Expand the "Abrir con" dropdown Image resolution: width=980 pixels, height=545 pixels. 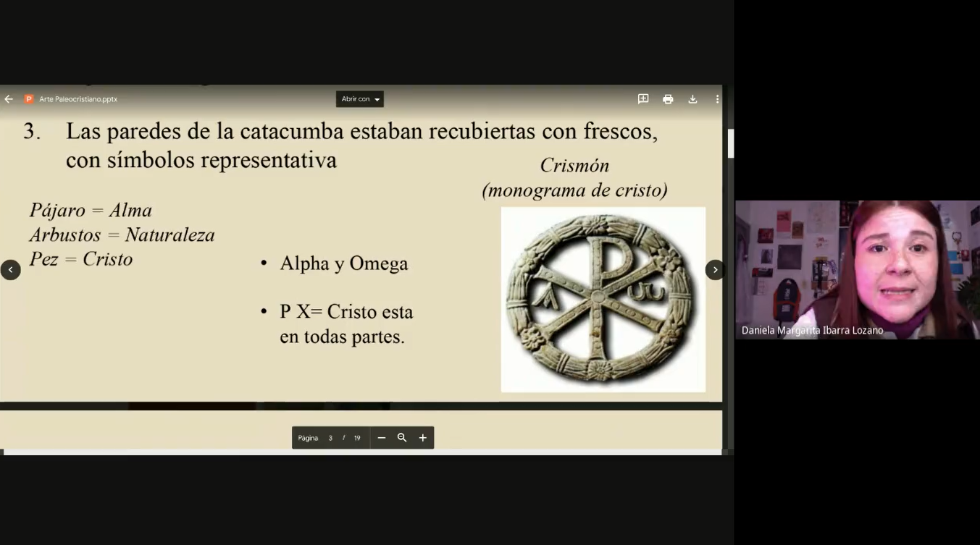click(x=360, y=99)
